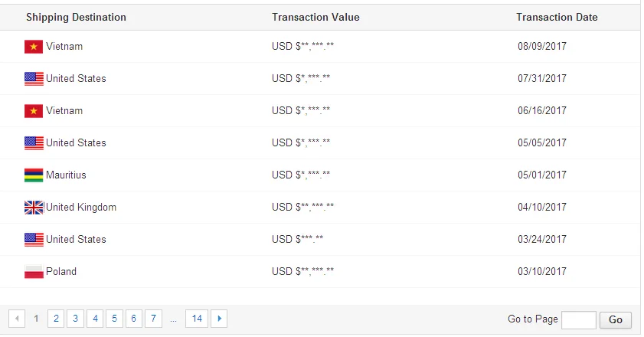The height and width of the screenshot is (337, 644).
Task: Click the Shipping Destination column header
Action: 76,18
